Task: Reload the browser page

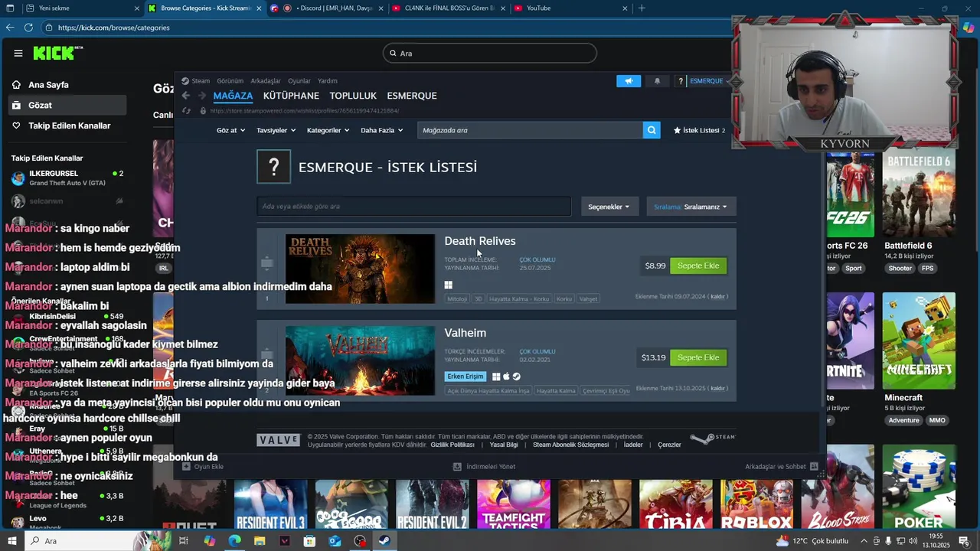Action: (29, 28)
